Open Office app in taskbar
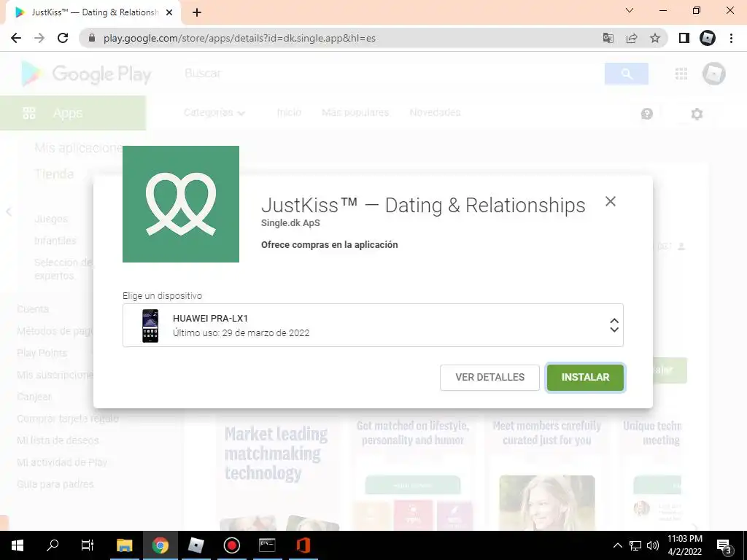This screenshot has height=560, width=747. click(x=303, y=545)
